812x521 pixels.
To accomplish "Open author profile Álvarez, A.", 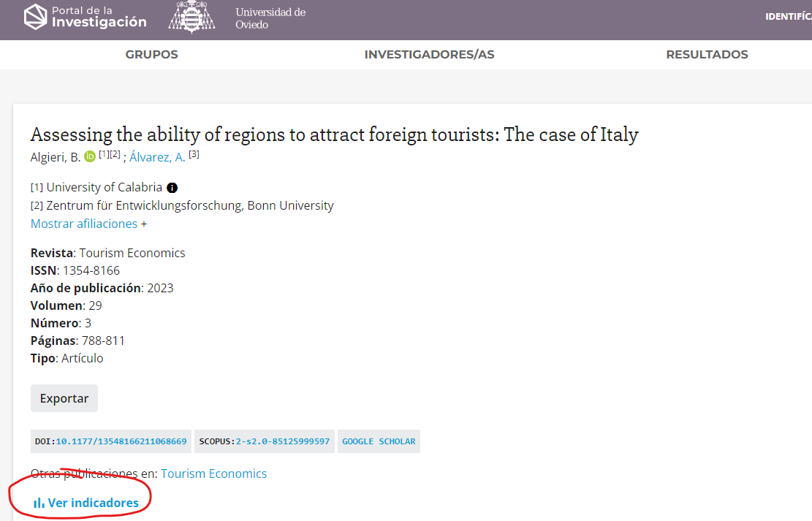I will click(157, 157).
